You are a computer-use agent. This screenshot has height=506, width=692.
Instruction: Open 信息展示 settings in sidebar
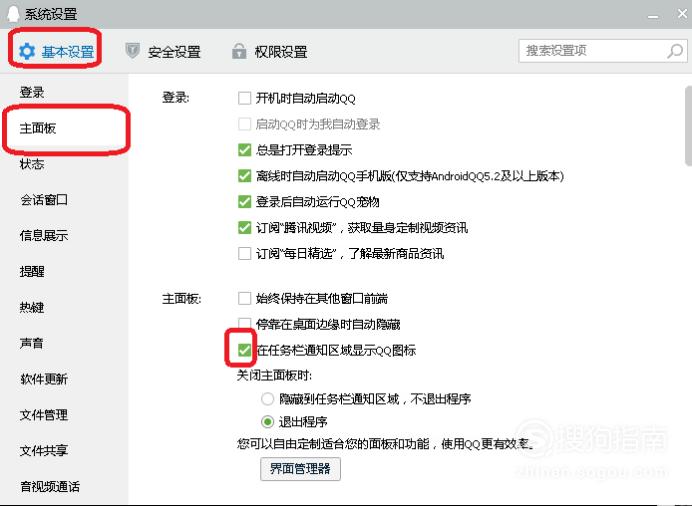(44, 236)
